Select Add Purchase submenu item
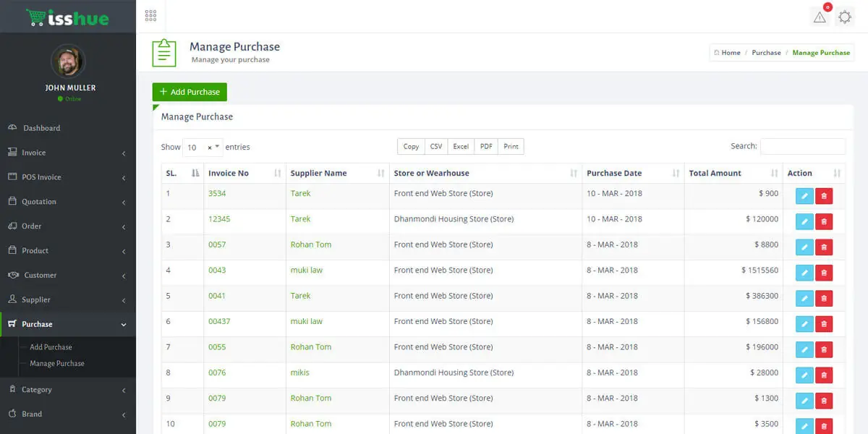868x434 pixels. 51,347
